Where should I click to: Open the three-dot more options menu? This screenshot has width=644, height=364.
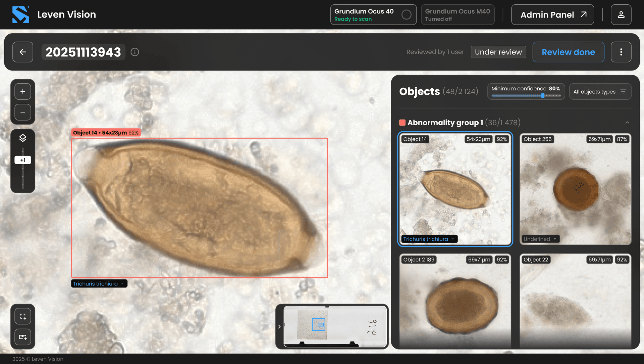point(621,52)
